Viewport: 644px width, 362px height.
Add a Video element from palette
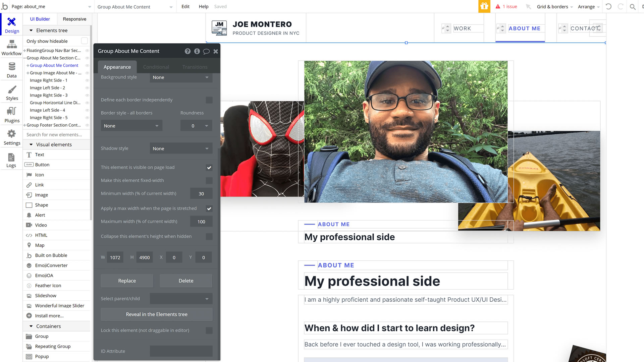(57, 225)
